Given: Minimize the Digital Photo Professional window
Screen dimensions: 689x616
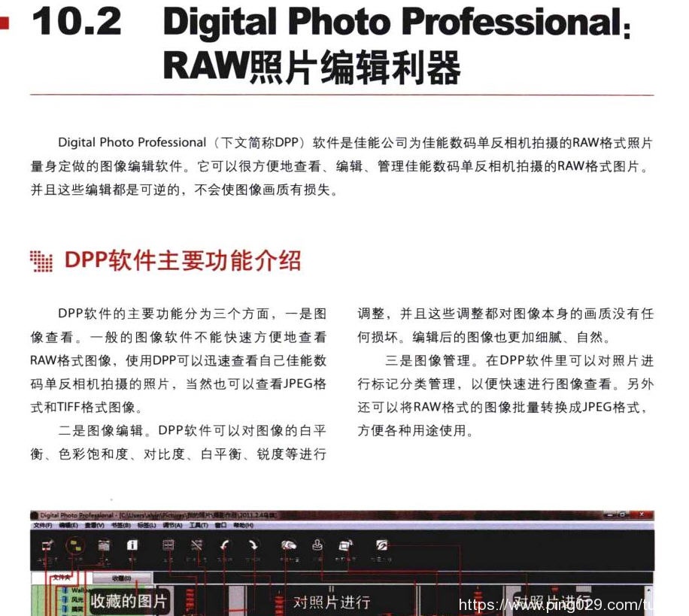Looking at the screenshot, I should 609,514.
